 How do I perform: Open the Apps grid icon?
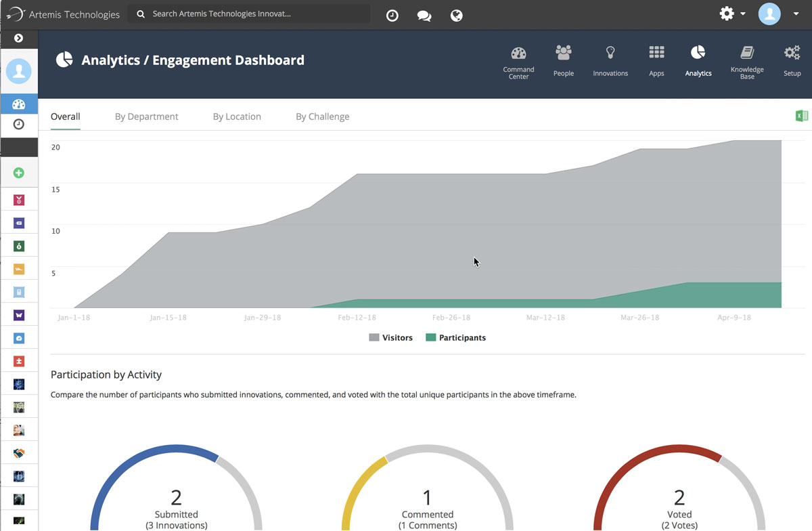click(x=656, y=58)
